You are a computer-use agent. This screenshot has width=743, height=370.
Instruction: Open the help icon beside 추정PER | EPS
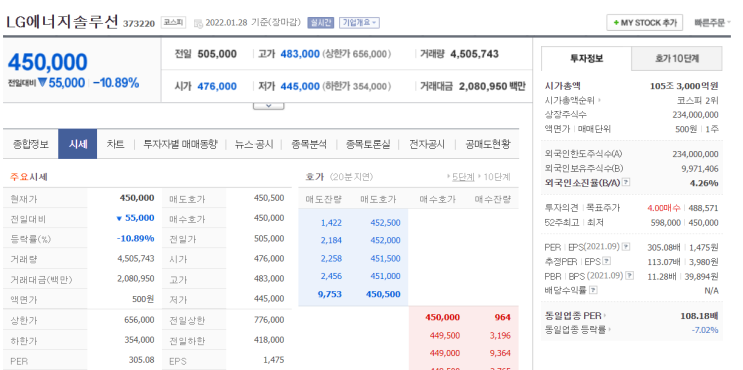coord(607,261)
